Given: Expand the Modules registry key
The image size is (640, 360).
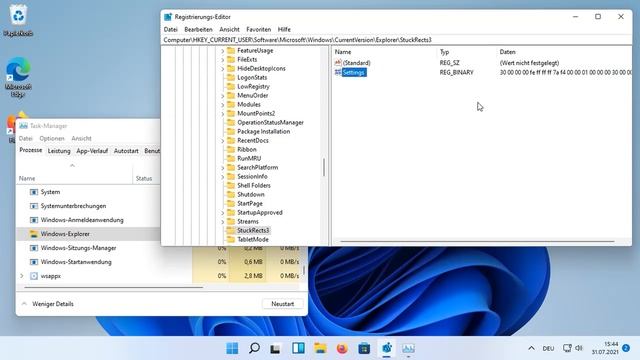Looking at the screenshot, I should point(222,104).
